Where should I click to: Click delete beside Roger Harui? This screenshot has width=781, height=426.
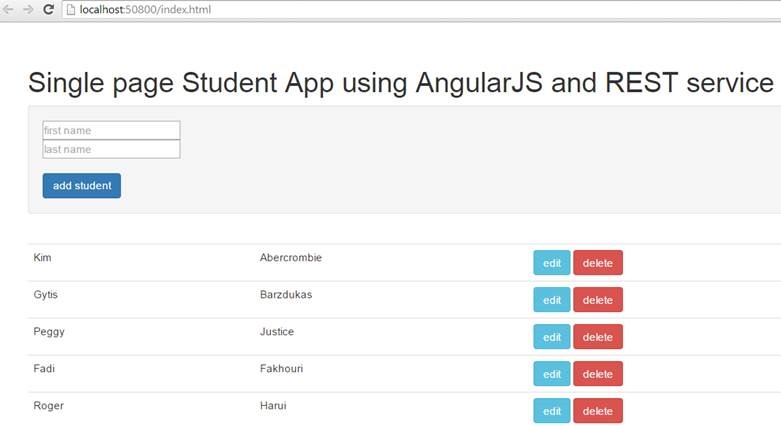tap(597, 411)
